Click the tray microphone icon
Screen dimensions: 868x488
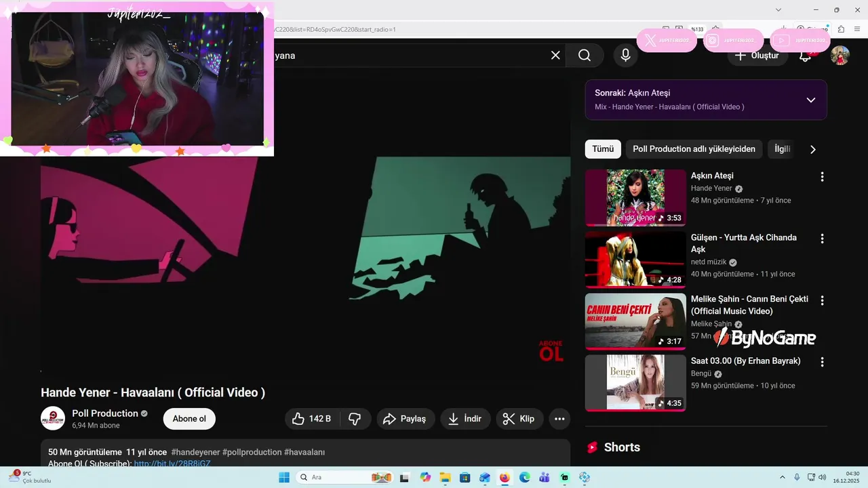(797, 477)
